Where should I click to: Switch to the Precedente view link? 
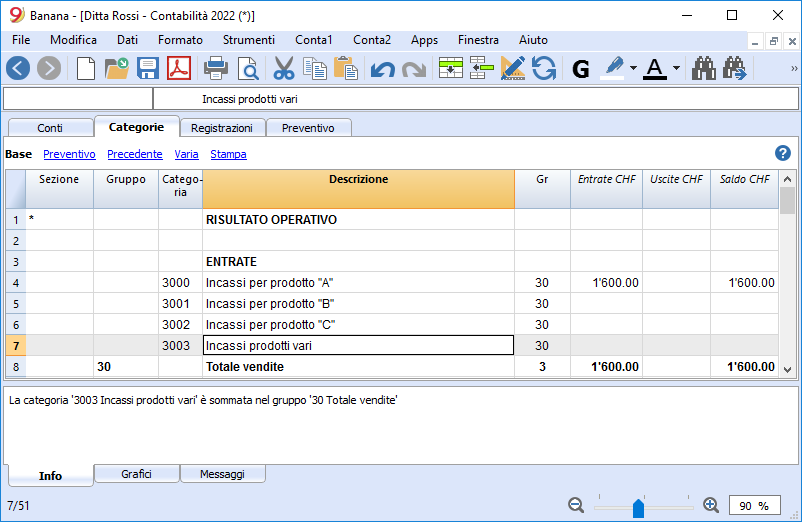tap(135, 154)
